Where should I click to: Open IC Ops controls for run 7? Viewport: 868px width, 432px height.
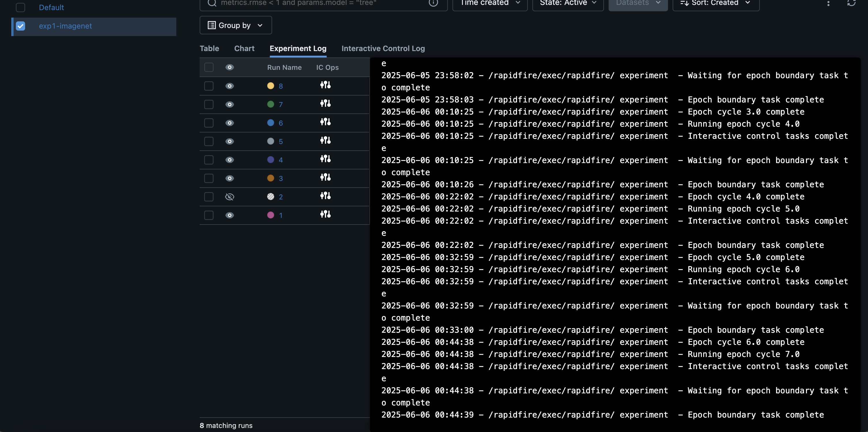(x=325, y=104)
